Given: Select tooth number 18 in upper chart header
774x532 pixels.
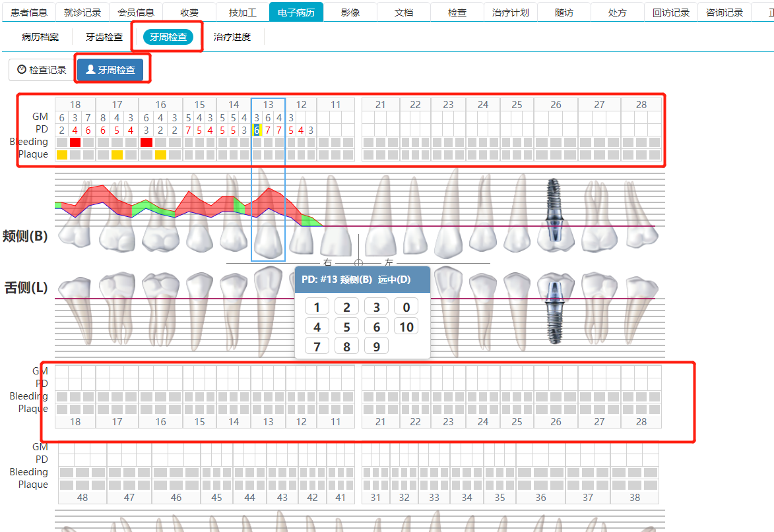Looking at the screenshot, I should (75, 105).
